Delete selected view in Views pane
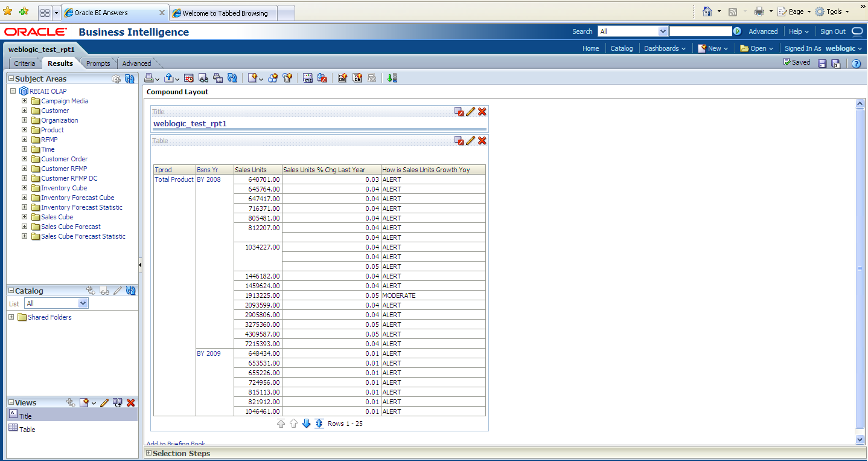Image resolution: width=868 pixels, height=461 pixels. click(130, 402)
